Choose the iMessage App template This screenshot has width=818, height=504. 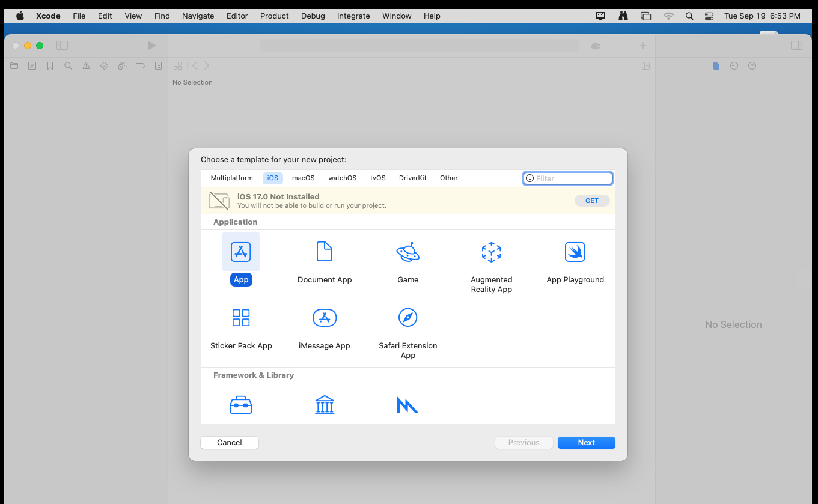click(x=325, y=318)
